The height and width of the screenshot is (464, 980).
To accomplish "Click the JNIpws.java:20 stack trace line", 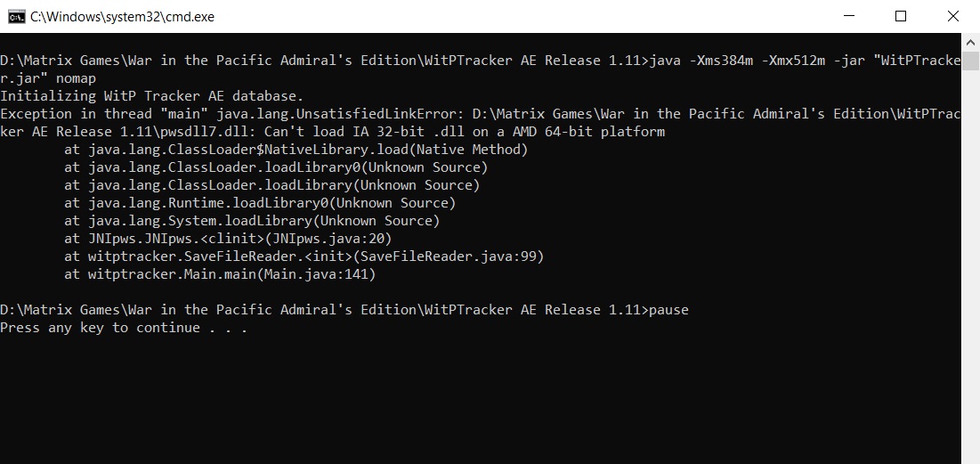I will pyautogui.click(x=228, y=239).
